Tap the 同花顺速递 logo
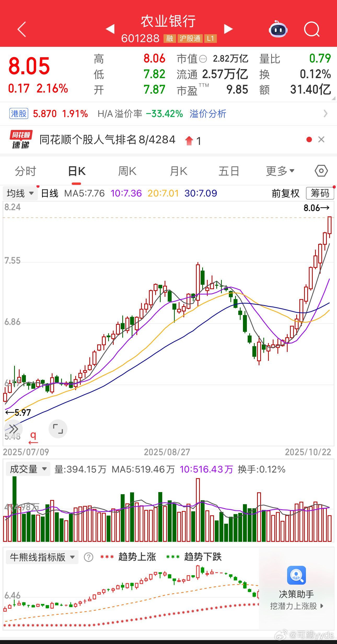 point(21,140)
